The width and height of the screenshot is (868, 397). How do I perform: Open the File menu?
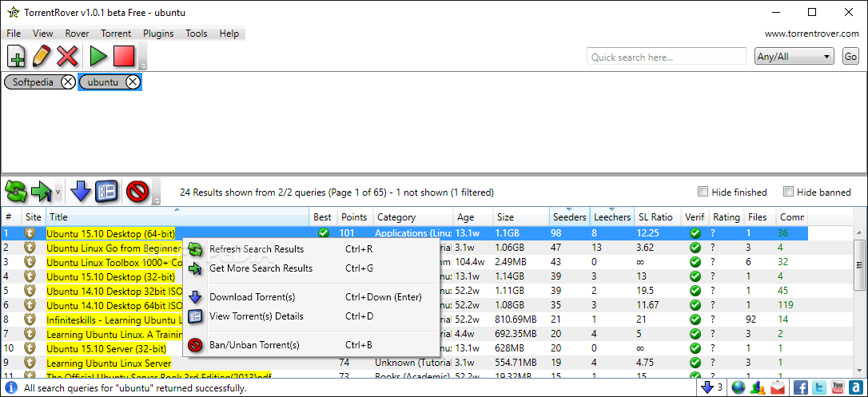click(x=14, y=34)
